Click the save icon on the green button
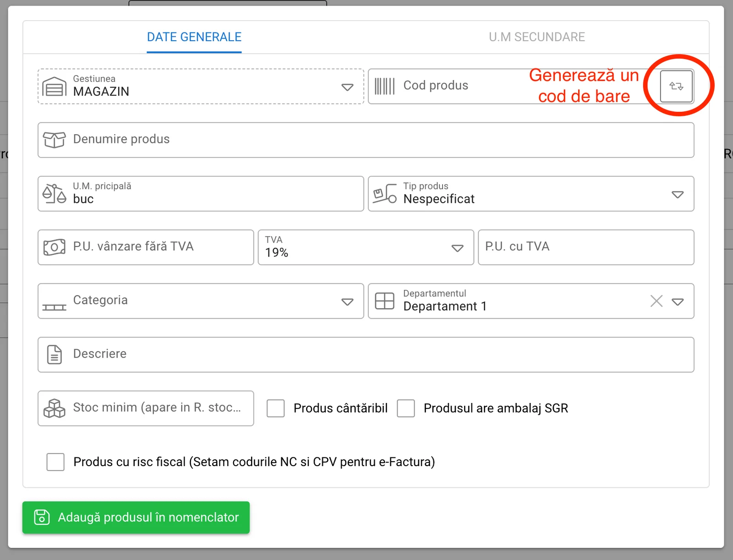 pyautogui.click(x=42, y=517)
